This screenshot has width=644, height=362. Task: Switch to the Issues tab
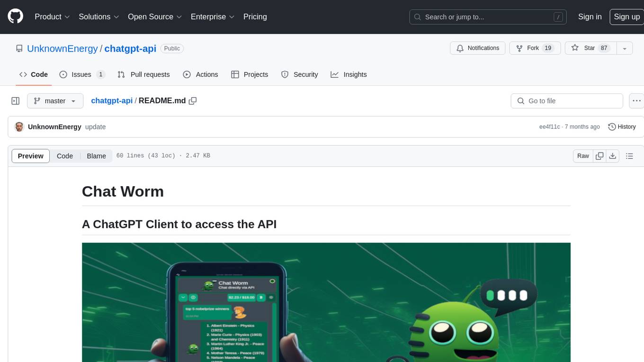[x=82, y=74]
